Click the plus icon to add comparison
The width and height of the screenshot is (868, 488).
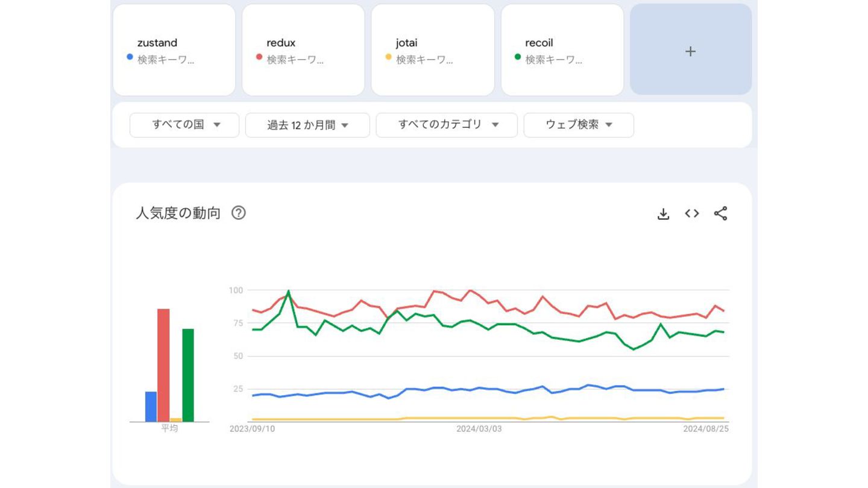pyautogui.click(x=691, y=51)
